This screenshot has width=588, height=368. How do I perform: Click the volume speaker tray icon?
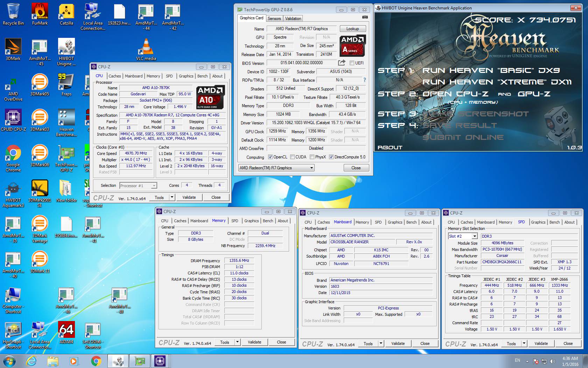[x=552, y=361]
